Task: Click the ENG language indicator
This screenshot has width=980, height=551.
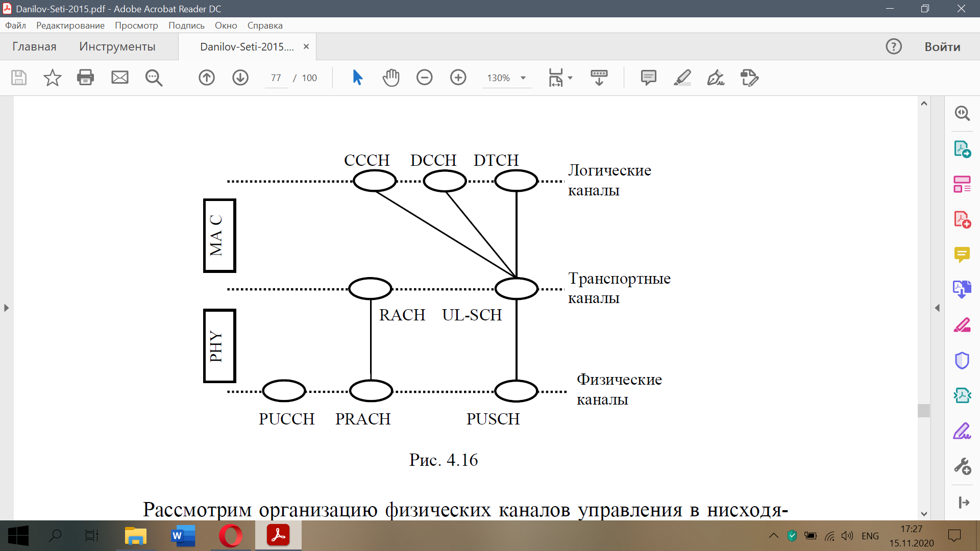Action: [x=870, y=536]
